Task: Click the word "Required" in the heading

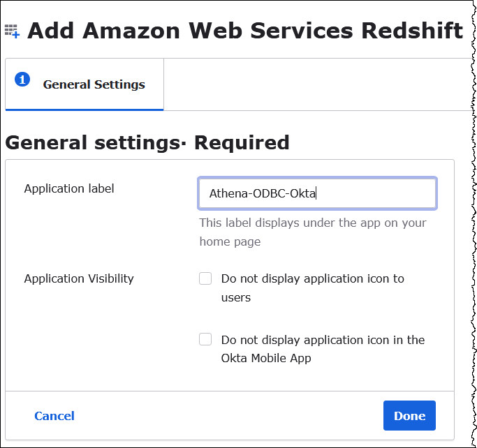Action: (x=242, y=142)
